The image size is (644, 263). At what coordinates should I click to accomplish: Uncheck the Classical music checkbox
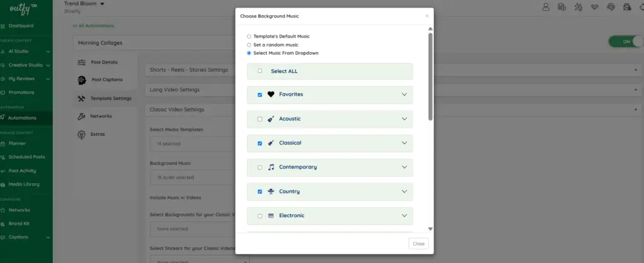(x=260, y=143)
